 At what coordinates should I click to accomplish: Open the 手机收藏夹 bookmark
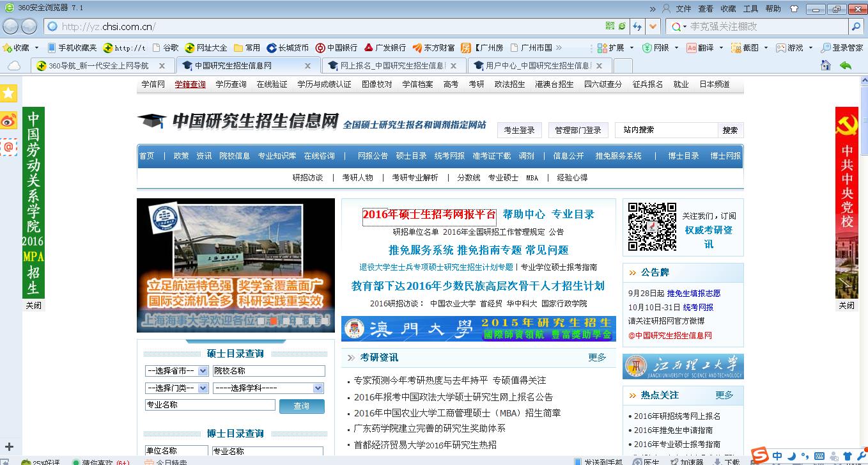[72, 47]
